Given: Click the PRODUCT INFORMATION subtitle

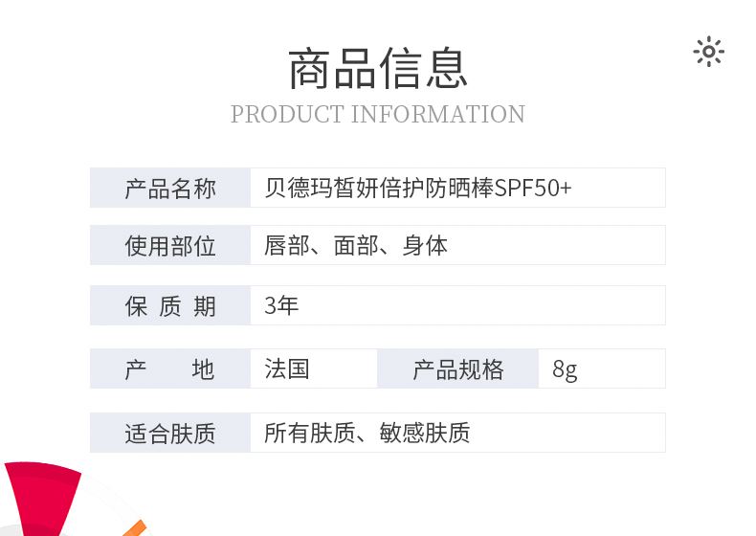Looking at the screenshot, I should pyautogui.click(x=377, y=114).
